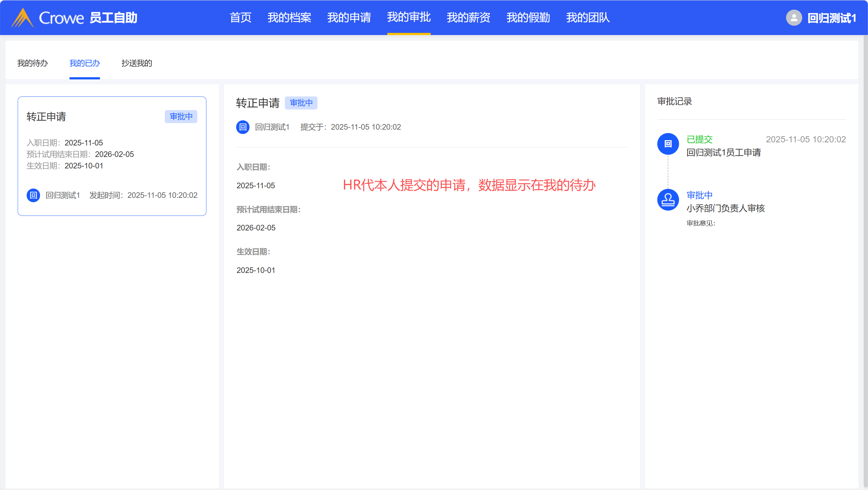This screenshot has width=868, height=490.
Task: Open the 首页 navigation item
Action: pos(240,17)
